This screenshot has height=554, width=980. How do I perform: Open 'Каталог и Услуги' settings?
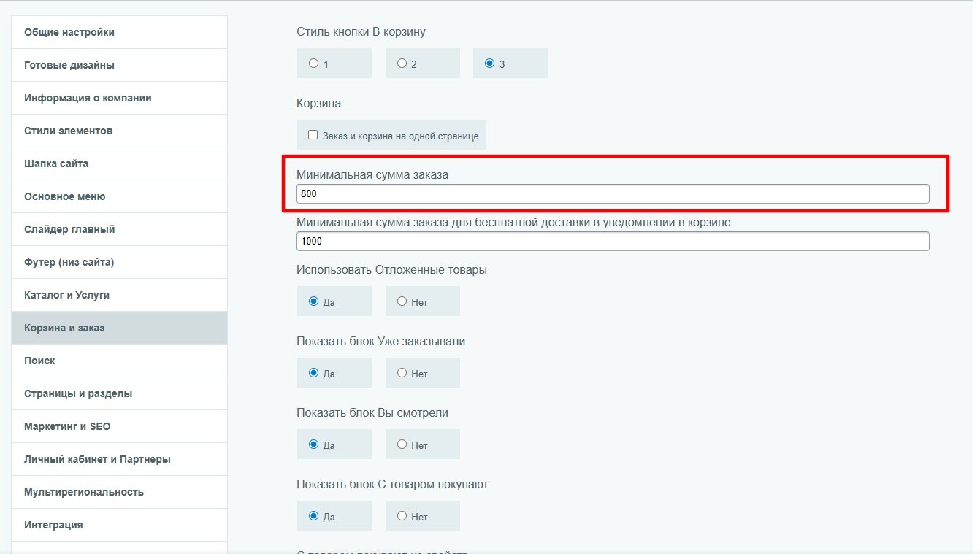tap(66, 295)
